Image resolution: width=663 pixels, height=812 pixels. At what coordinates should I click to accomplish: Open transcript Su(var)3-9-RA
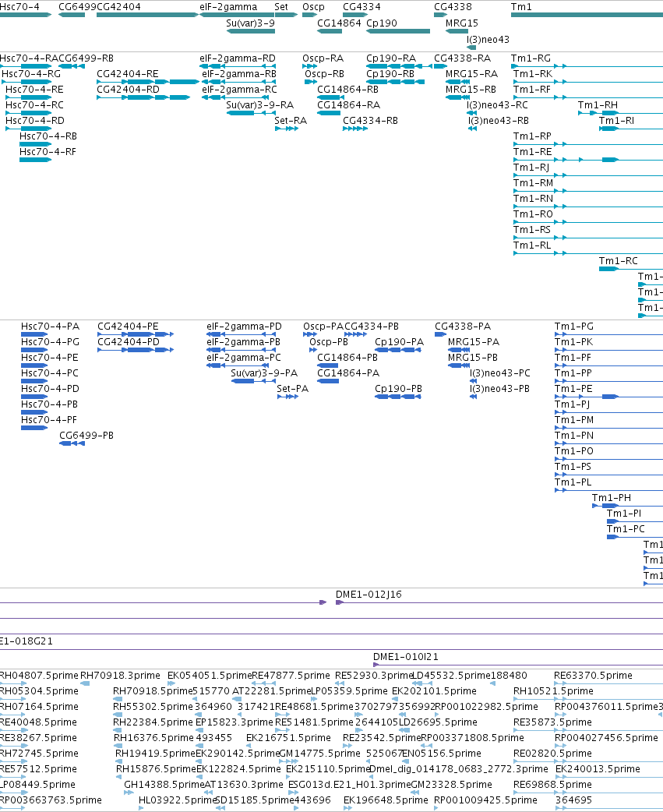[x=259, y=104]
